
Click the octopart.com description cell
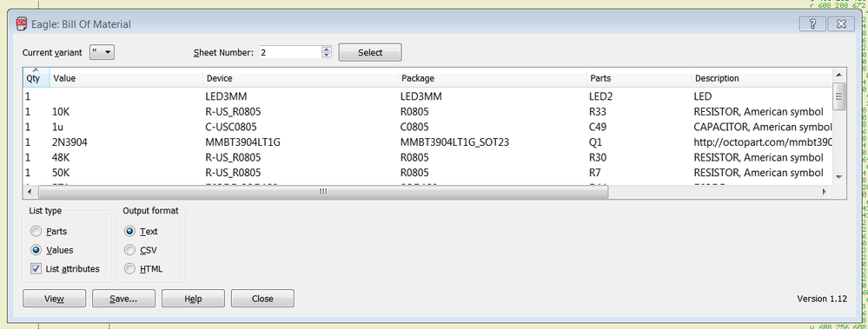[763, 142]
